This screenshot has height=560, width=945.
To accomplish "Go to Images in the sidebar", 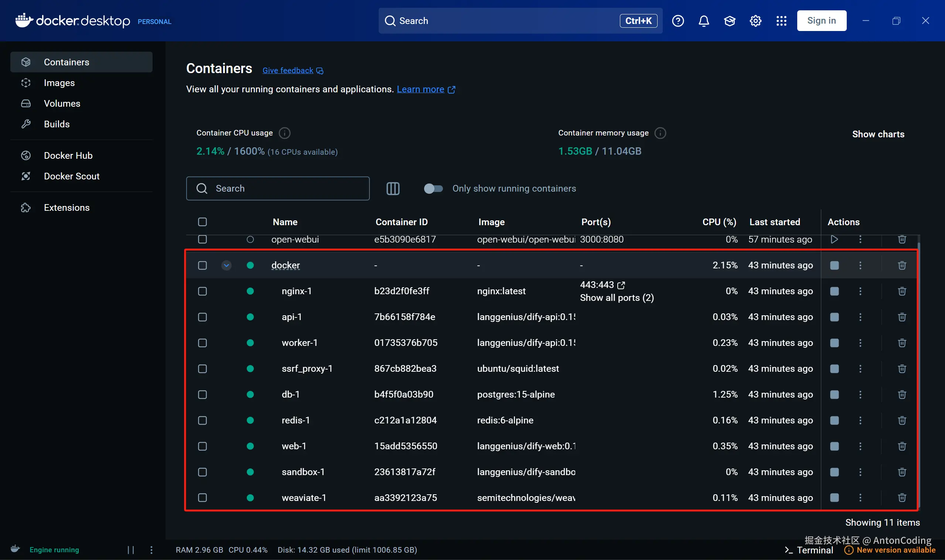I will point(59,83).
